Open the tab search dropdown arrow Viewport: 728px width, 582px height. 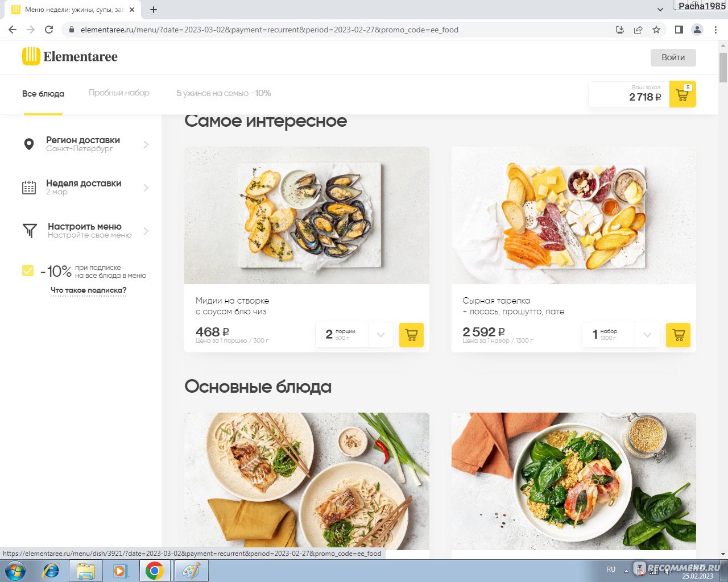click(660, 10)
